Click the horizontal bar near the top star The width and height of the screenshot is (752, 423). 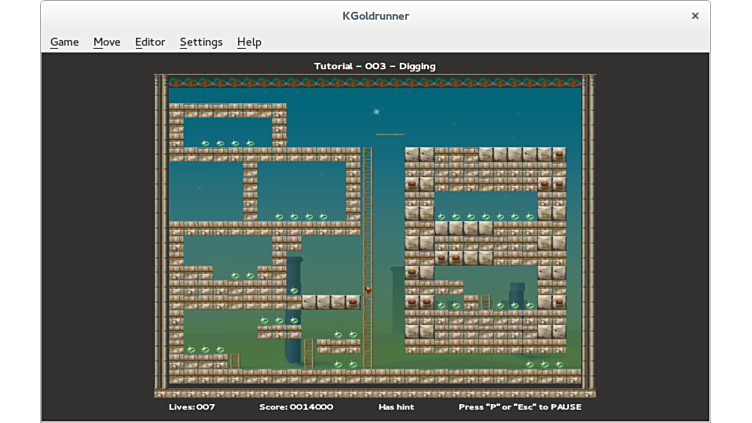click(390, 134)
